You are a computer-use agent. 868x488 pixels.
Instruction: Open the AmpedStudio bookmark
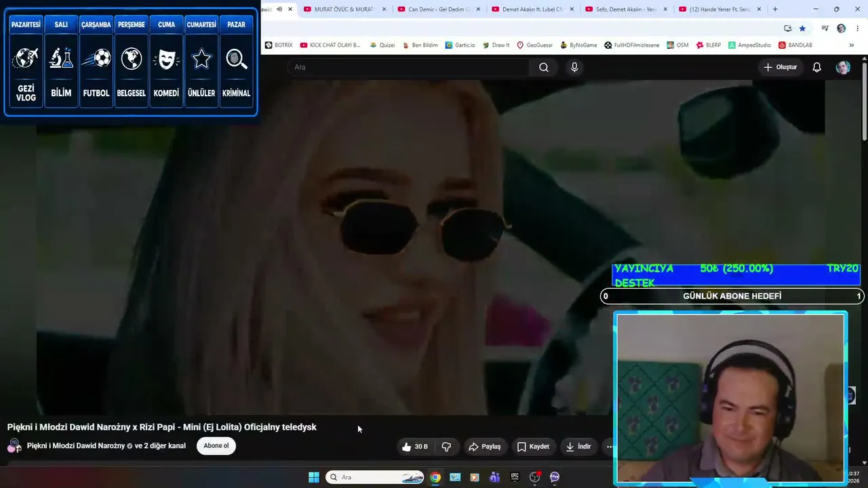[749, 45]
